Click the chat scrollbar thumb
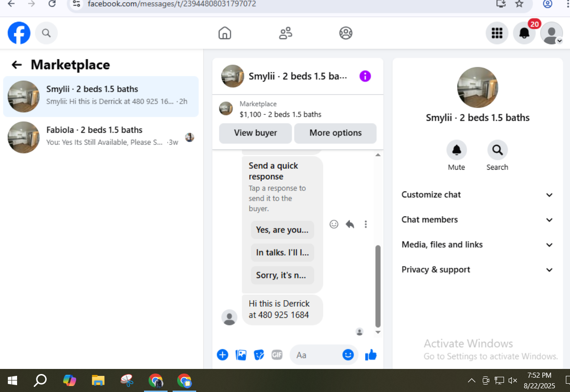570x392 pixels. click(x=378, y=286)
